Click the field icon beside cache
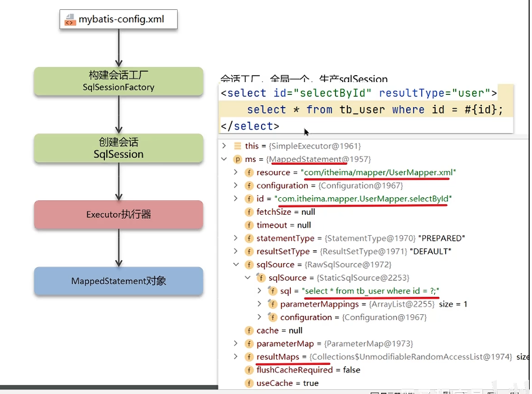The image size is (532, 394). pos(249,331)
